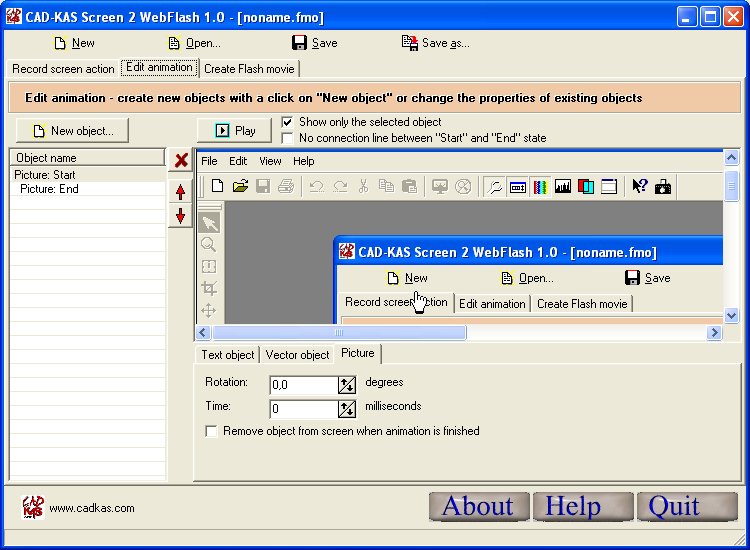Viewport: 750px width, 550px height.
Task: Click the open folder icon in the inner toolbar
Action: point(241,186)
